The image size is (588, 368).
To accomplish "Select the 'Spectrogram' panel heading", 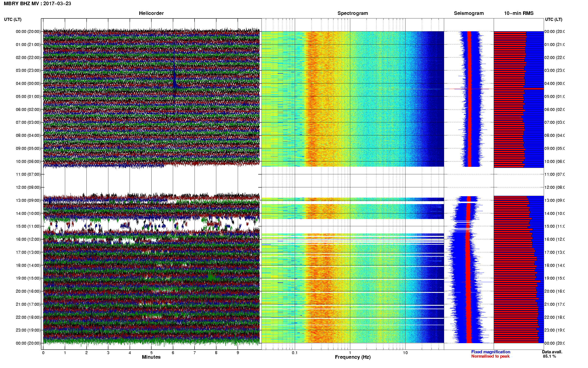I will click(x=353, y=13).
